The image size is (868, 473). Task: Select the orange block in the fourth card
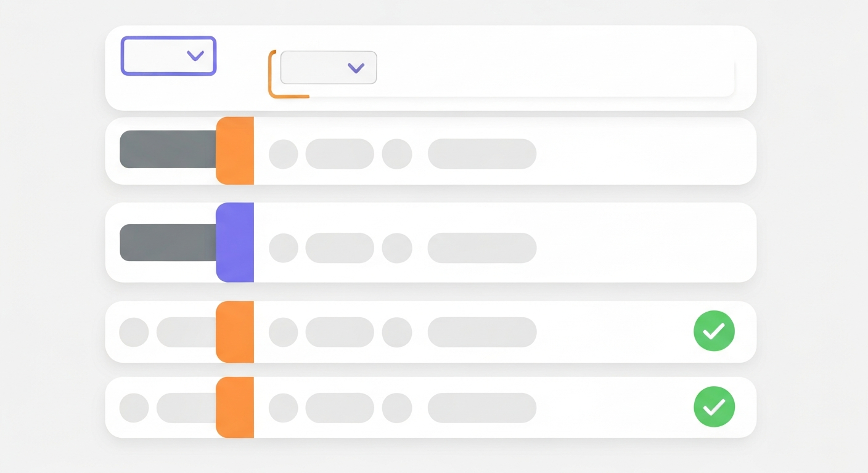pos(235,331)
